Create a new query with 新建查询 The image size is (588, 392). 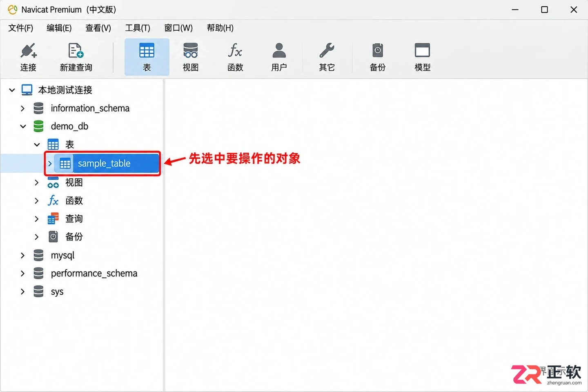pos(76,57)
